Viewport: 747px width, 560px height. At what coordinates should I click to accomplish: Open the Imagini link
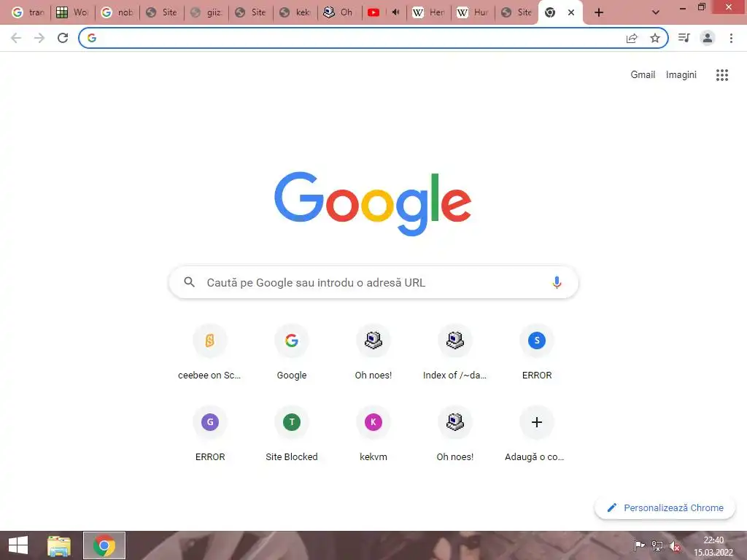tap(681, 75)
